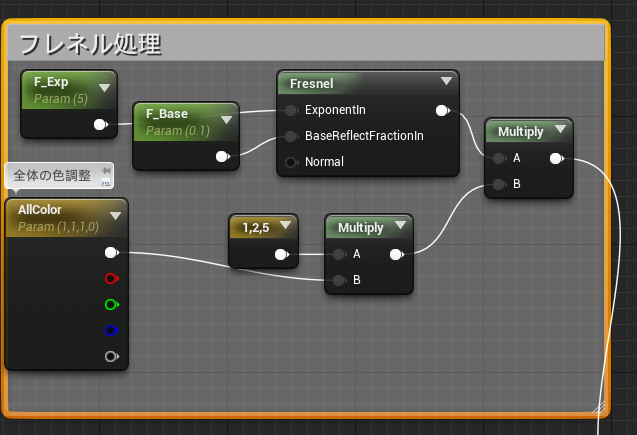Collapse the Multiply node fed by 1,2,5
The height and width of the screenshot is (435, 637).
(400, 225)
